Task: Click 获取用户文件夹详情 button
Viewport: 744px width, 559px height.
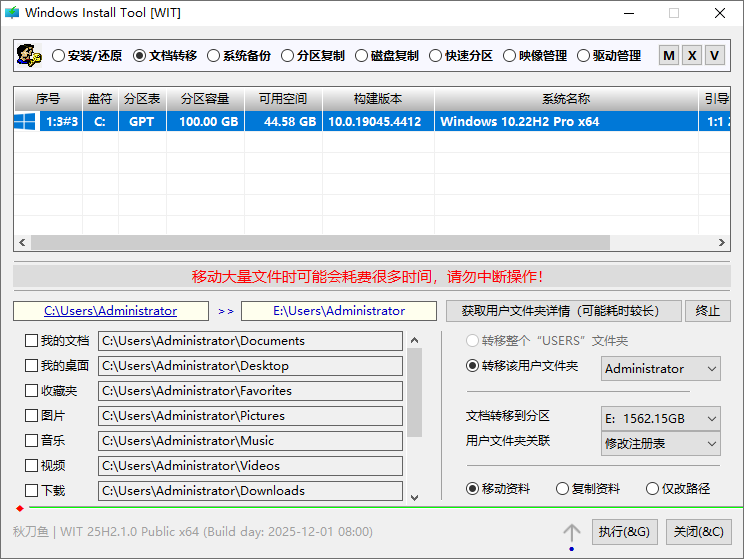Action: click(x=564, y=311)
